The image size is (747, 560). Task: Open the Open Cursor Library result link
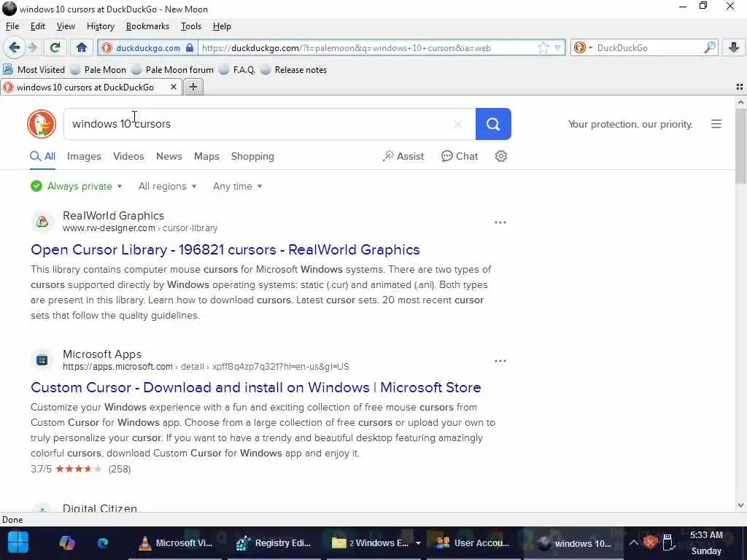(225, 249)
